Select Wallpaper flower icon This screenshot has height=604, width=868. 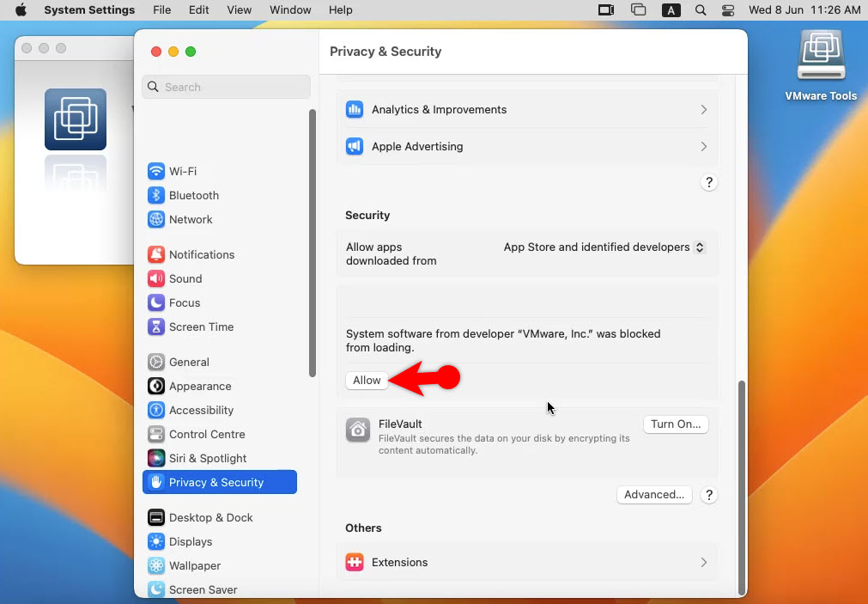click(x=156, y=565)
